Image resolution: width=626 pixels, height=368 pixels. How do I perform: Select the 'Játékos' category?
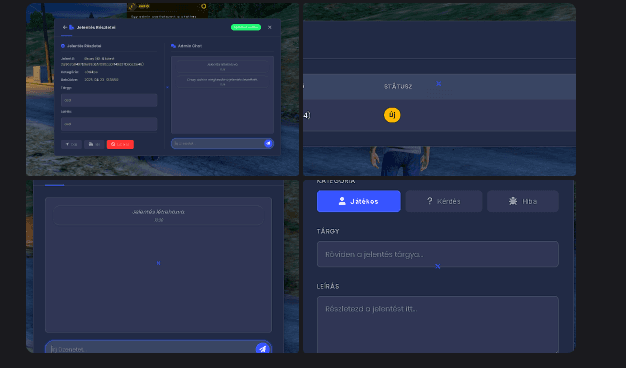click(x=359, y=201)
